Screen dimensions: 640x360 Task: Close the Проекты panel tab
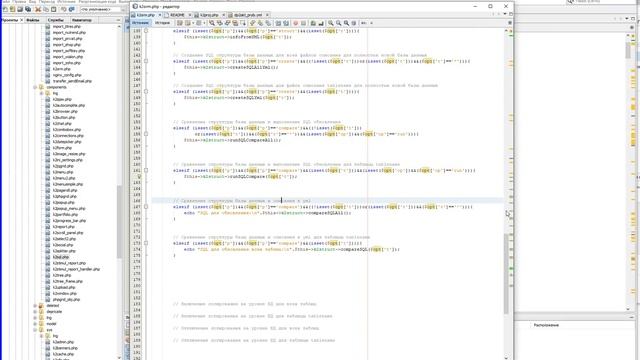[x=22, y=20]
